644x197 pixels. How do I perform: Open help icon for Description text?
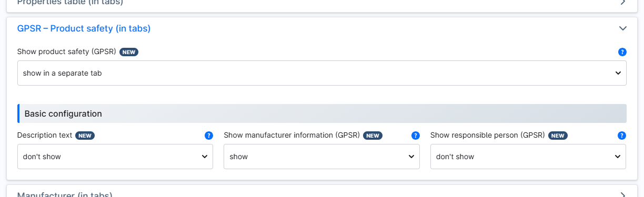[209, 136]
